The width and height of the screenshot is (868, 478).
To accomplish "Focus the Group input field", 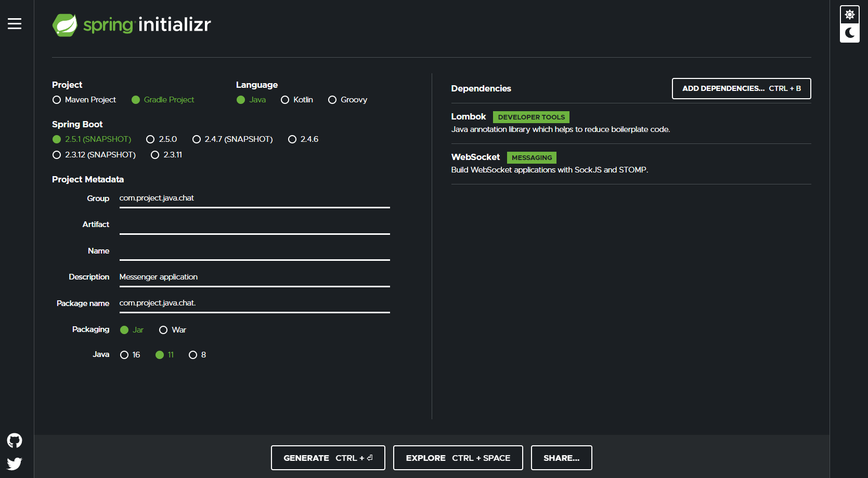I will [255, 198].
